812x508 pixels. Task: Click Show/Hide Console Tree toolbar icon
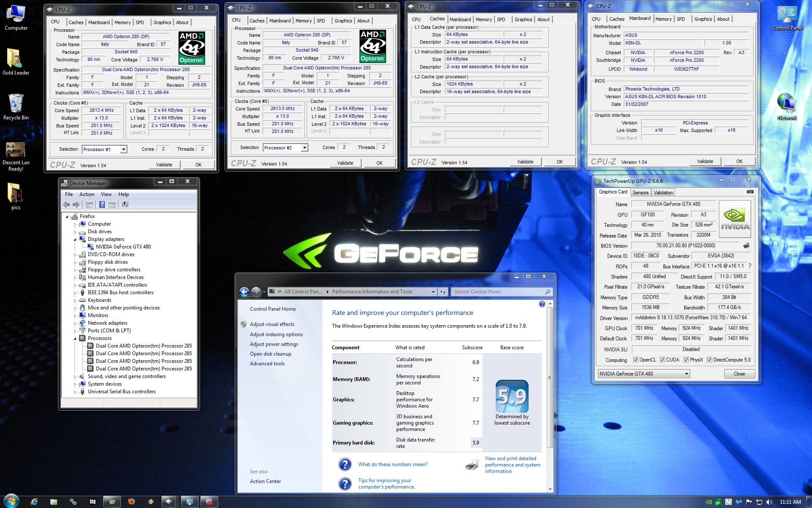(x=89, y=205)
